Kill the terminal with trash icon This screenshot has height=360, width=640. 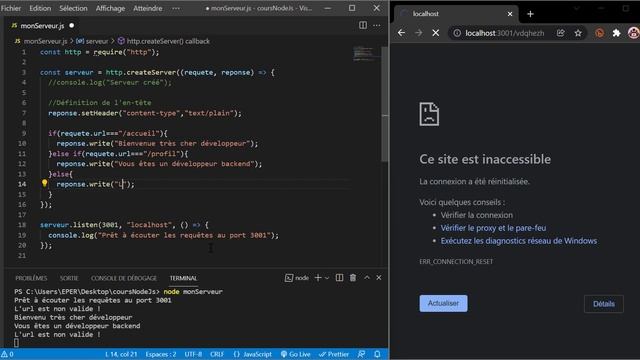point(353,278)
